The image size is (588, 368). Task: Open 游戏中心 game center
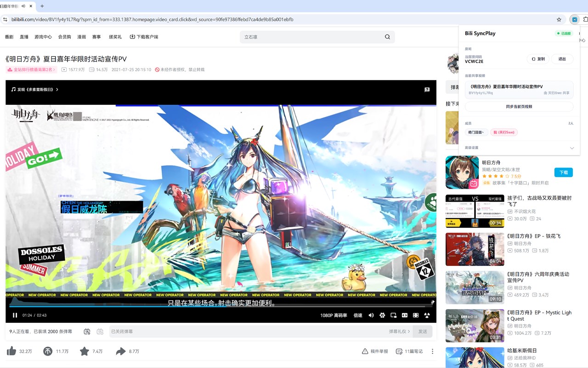(x=43, y=37)
